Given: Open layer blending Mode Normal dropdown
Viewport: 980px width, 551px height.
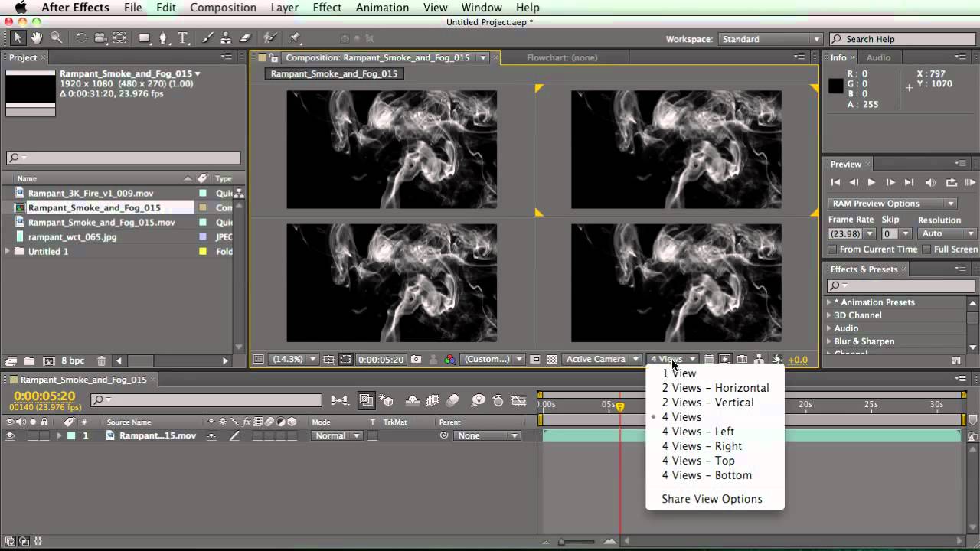Looking at the screenshot, I should [x=337, y=435].
